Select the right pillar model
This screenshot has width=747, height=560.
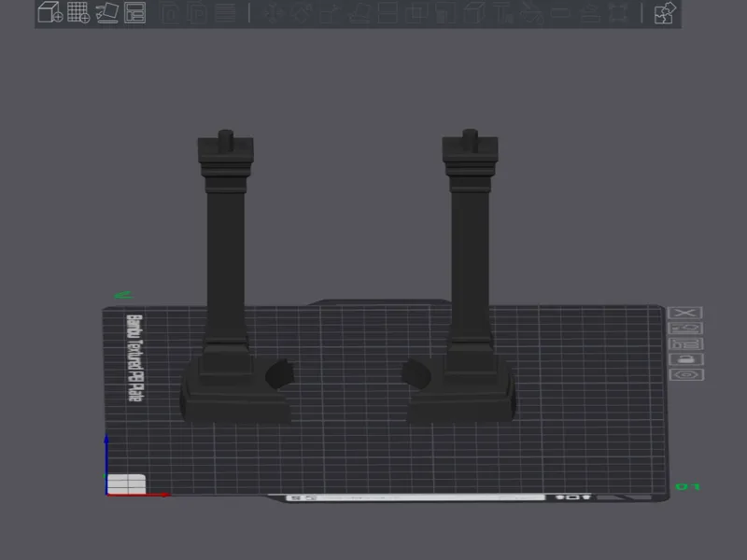pos(471,267)
